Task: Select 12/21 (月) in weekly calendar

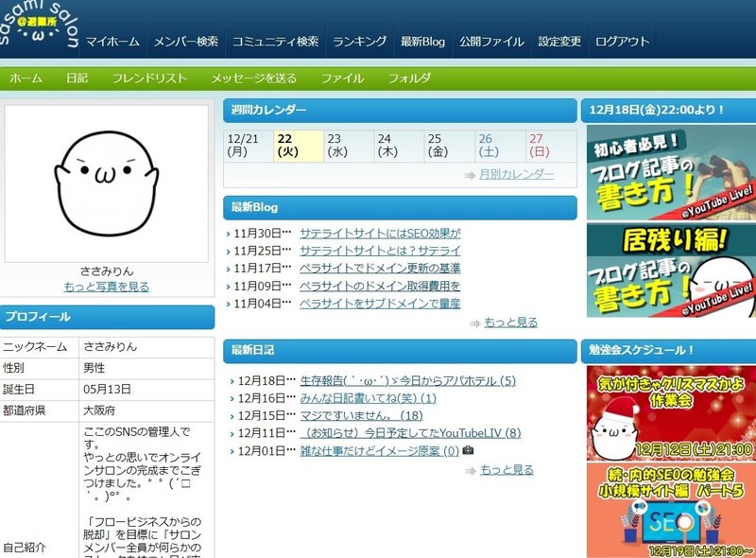Action: (x=249, y=146)
